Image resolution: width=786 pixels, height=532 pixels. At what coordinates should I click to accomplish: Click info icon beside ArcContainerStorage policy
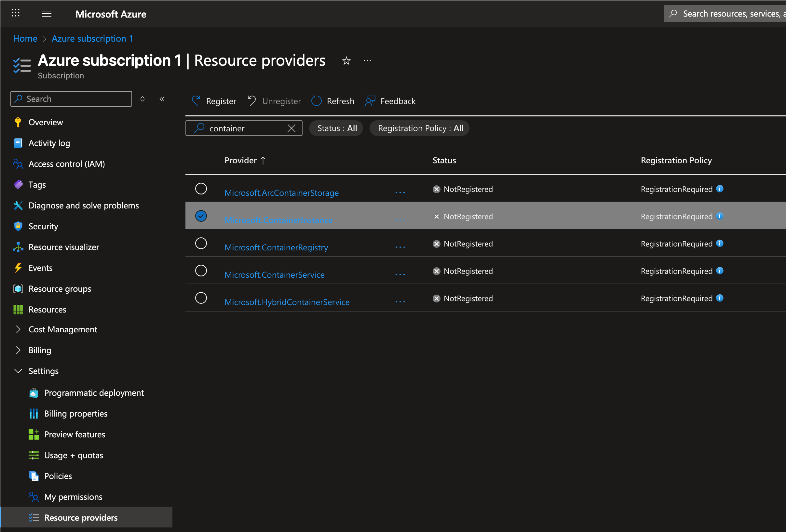coord(720,189)
